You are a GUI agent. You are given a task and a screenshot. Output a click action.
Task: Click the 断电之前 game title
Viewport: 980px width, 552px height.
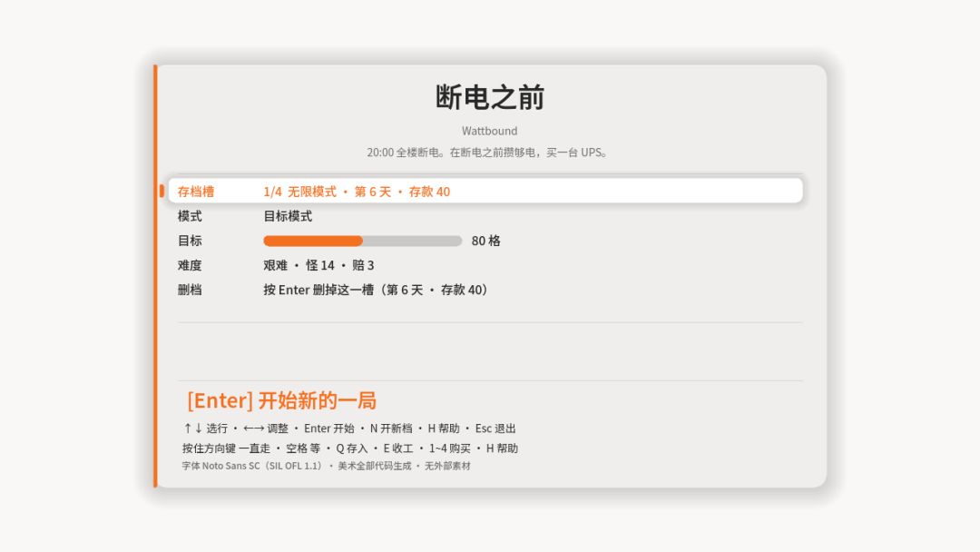[x=489, y=97]
